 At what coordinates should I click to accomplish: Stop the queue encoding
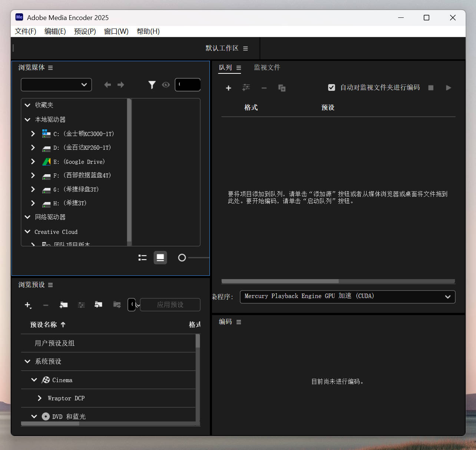point(431,88)
